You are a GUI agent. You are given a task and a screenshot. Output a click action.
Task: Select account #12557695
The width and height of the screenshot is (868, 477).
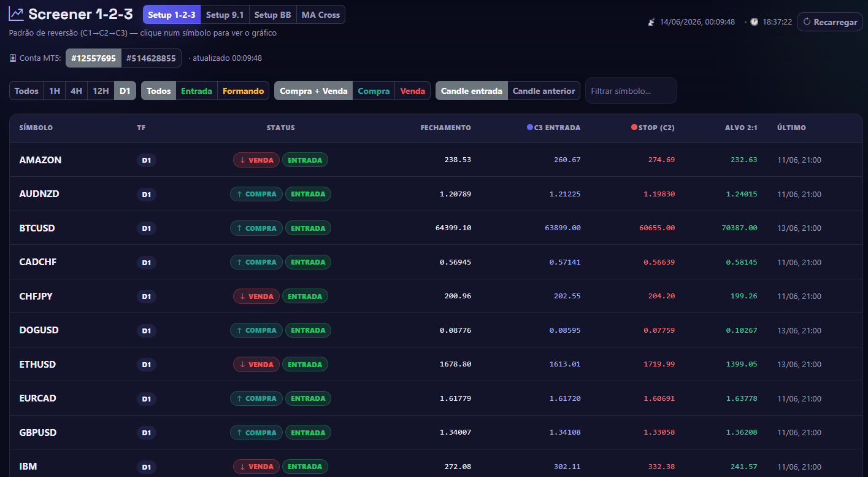tap(93, 58)
